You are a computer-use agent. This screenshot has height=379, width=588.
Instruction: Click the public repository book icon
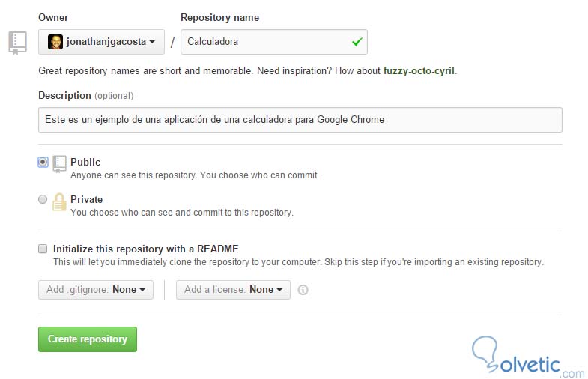tap(60, 164)
